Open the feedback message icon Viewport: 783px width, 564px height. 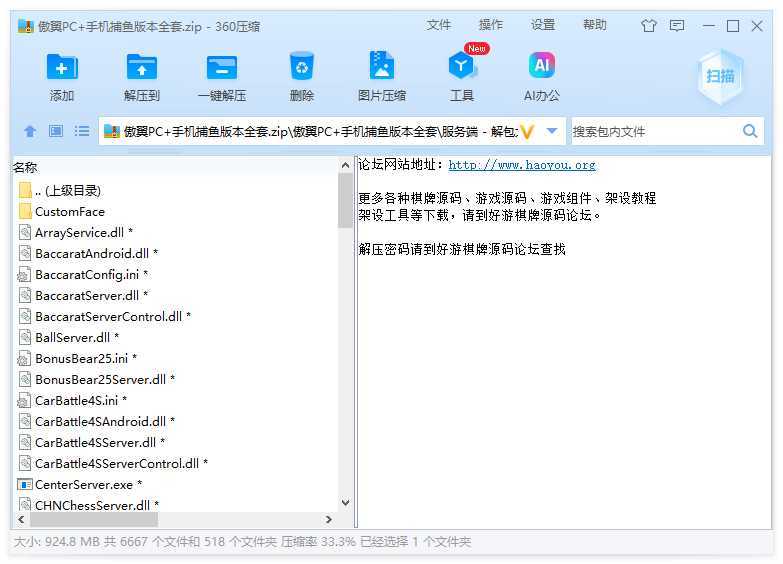click(x=678, y=26)
